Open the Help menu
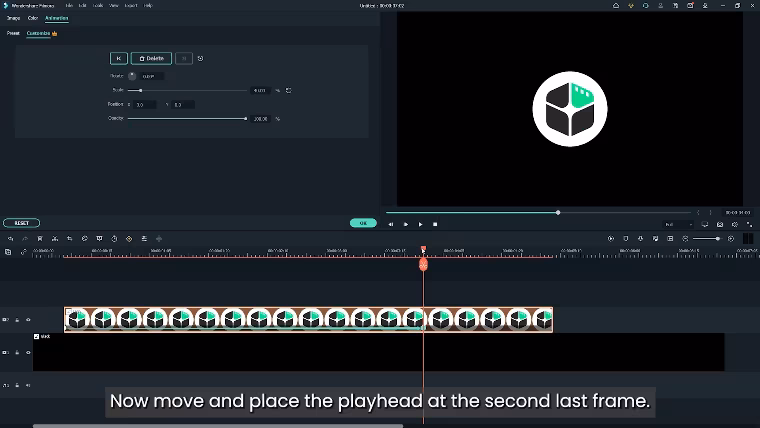Viewport: 760px width, 428px height. 148,6
